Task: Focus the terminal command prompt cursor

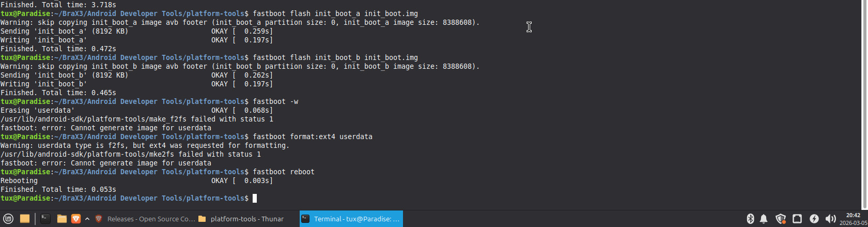Action: (x=255, y=198)
